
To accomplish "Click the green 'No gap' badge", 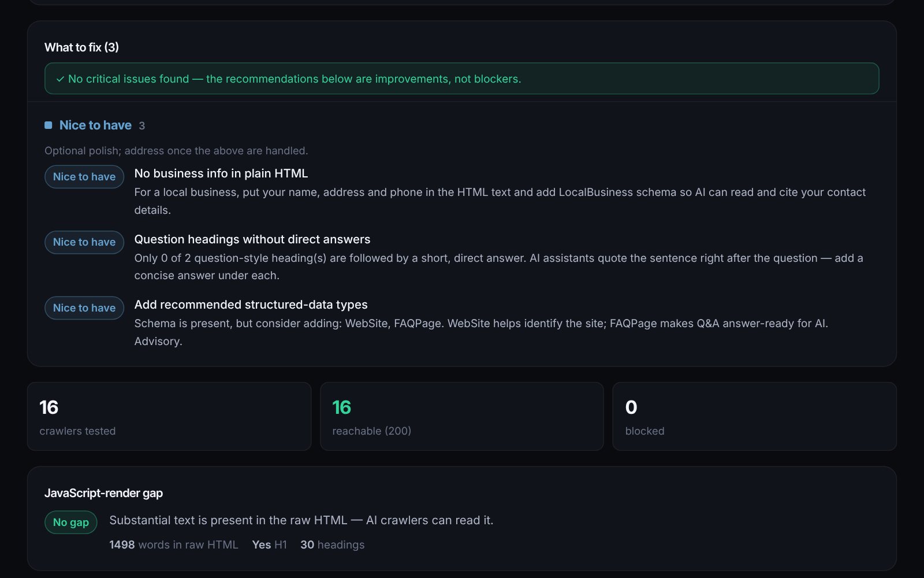I will pyautogui.click(x=71, y=523).
